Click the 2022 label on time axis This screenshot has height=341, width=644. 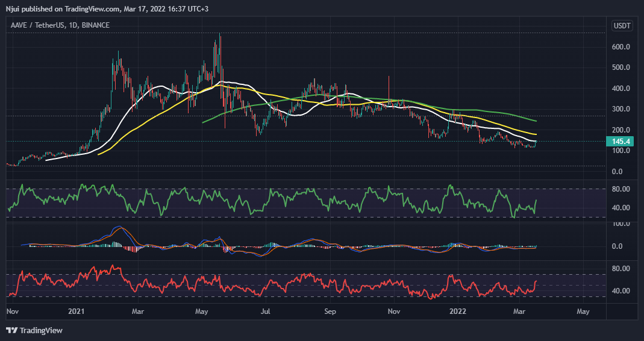[459, 312]
